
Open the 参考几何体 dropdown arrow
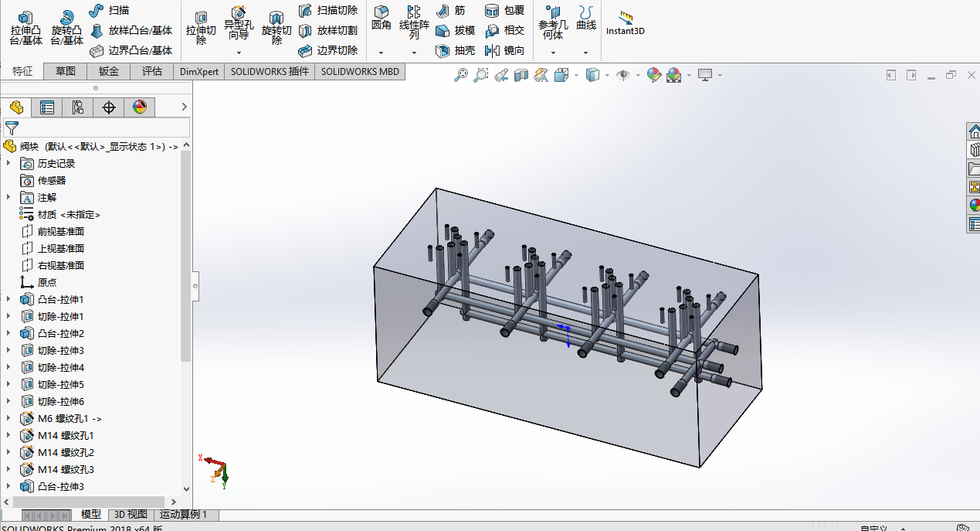[553, 53]
